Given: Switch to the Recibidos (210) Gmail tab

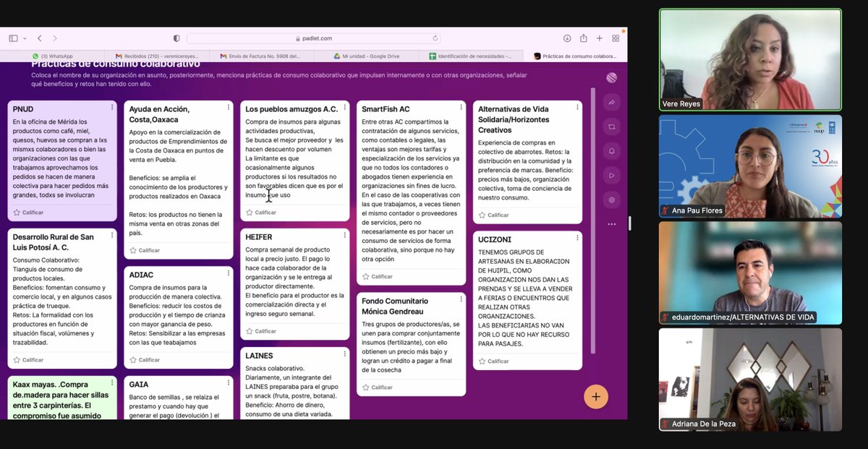Looking at the screenshot, I should [x=157, y=56].
